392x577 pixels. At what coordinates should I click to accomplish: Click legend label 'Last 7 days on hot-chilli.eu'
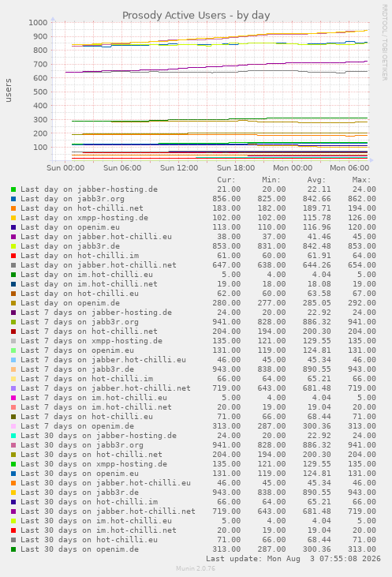coord(87,417)
